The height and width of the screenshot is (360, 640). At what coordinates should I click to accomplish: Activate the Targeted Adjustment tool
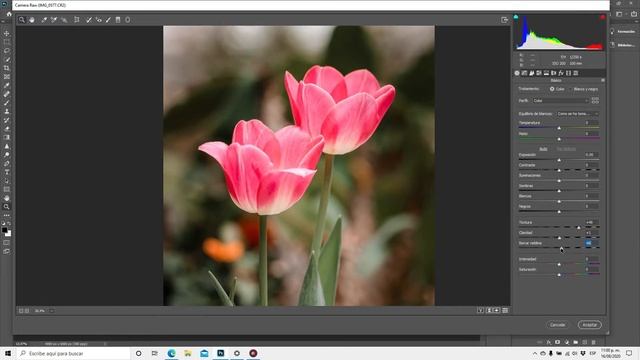[64, 20]
